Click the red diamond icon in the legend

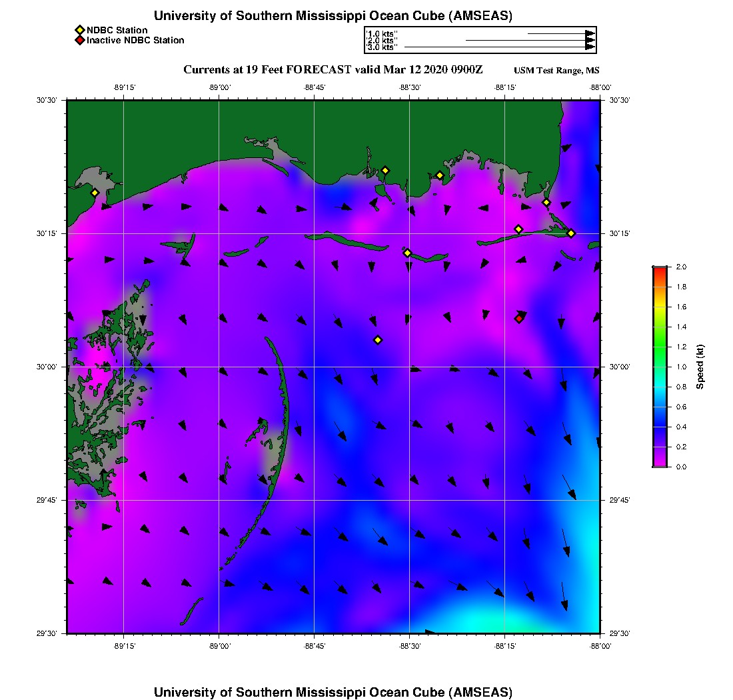[x=80, y=40]
